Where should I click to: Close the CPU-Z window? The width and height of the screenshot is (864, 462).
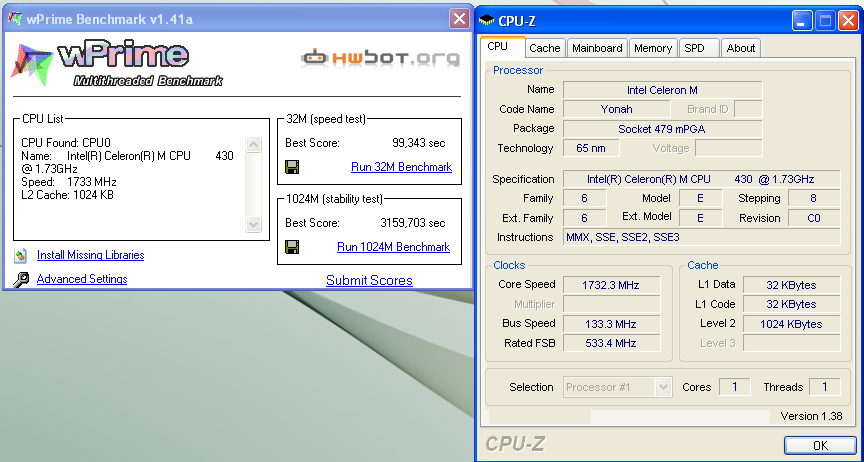pos(848,22)
